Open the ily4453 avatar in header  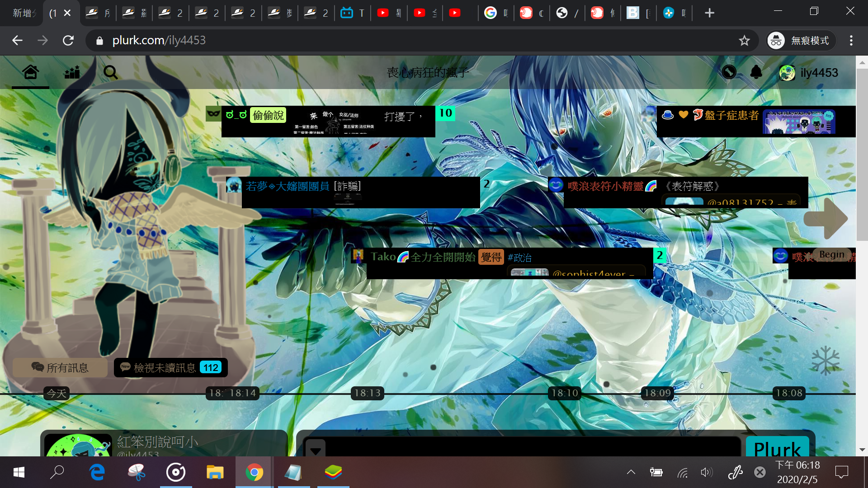point(787,73)
